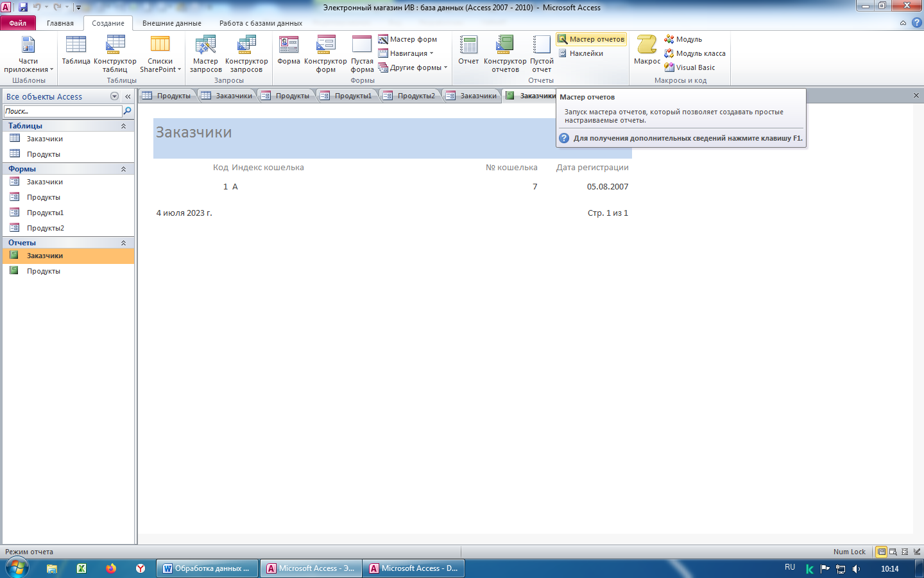Open Excel from the taskbar
Image resolution: width=924 pixels, height=578 pixels.
tap(81, 568)
